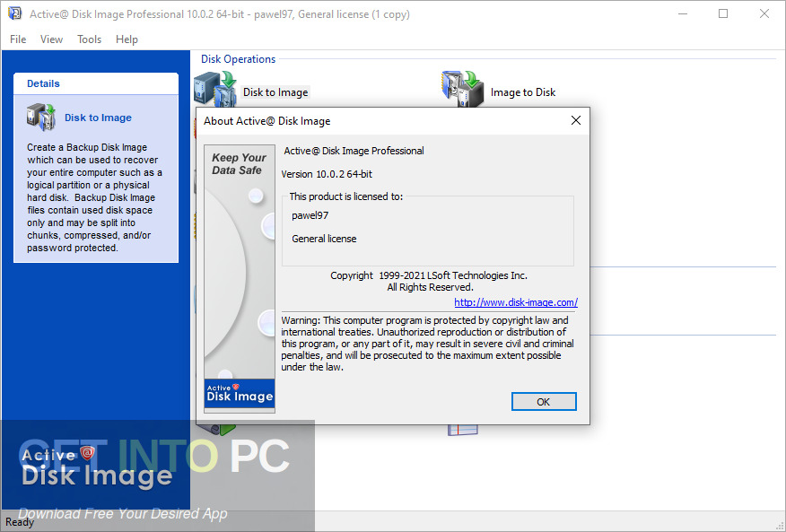
Task: Minimize the main application window
Action: [x=682, y=13]
